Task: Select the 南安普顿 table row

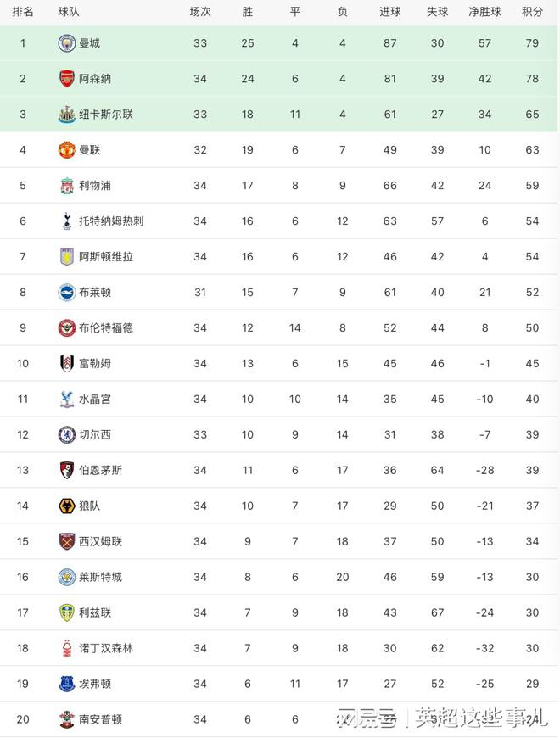Action: point(280,719)
